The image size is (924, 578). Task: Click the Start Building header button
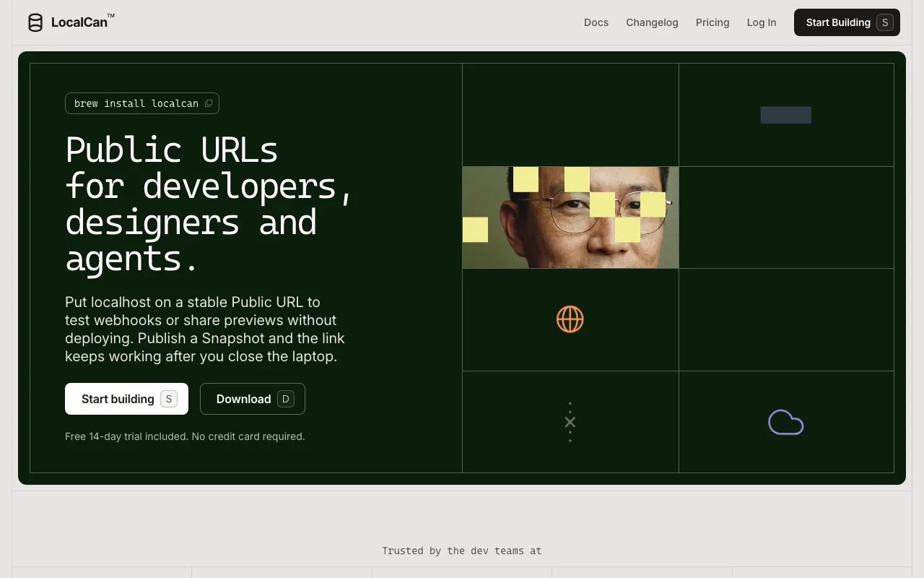(x=847, y=22)
